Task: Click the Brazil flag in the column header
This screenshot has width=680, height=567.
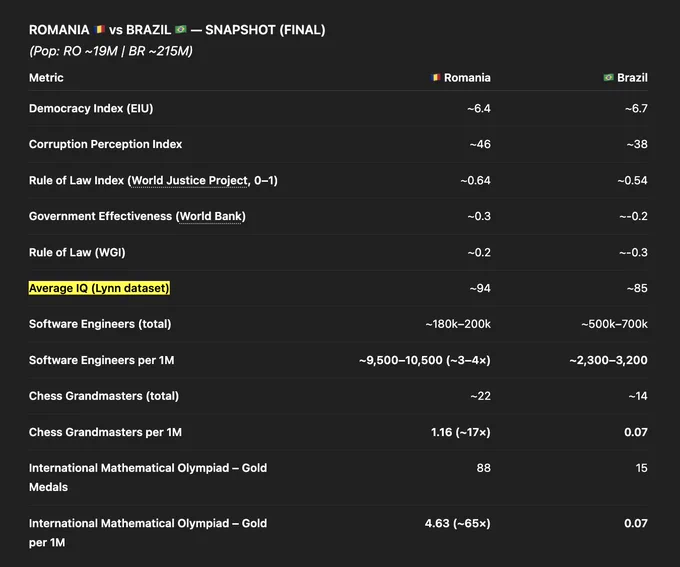Action: pyautogui.click(x=608, y=78)
